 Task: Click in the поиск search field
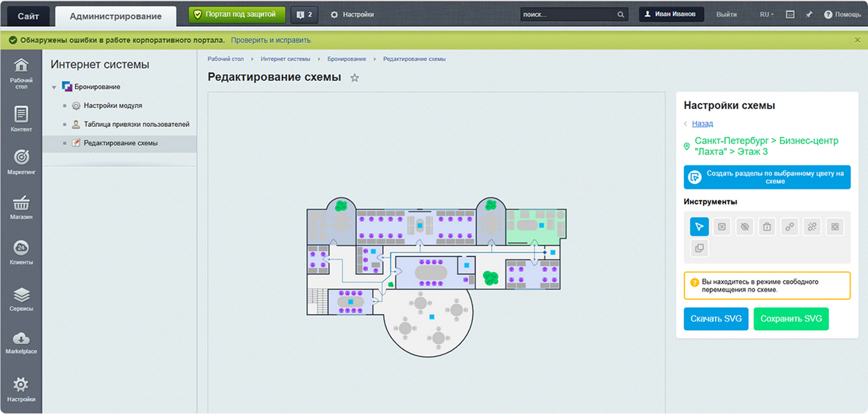(x=567, y=14)
